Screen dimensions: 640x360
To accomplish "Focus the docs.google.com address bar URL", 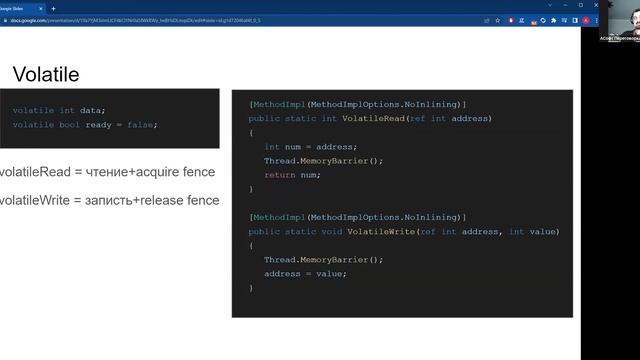I will point(135,20).
